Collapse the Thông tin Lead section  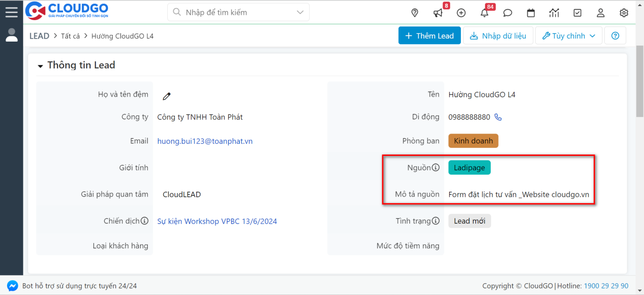[x=40, y=65]
